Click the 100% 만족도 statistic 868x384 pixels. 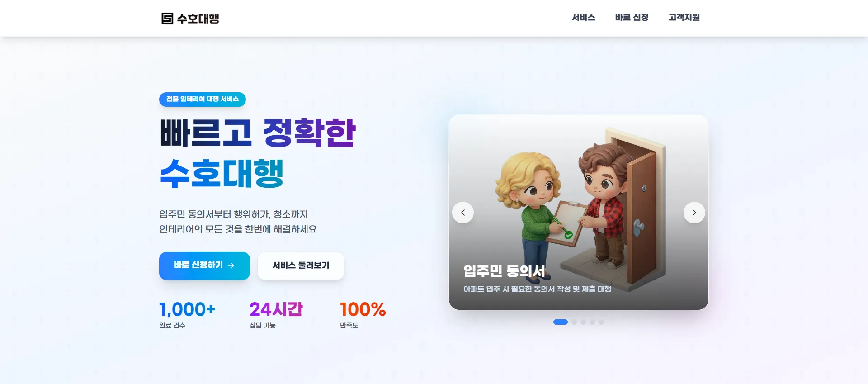pyautogui.click(x=363, y=315)
